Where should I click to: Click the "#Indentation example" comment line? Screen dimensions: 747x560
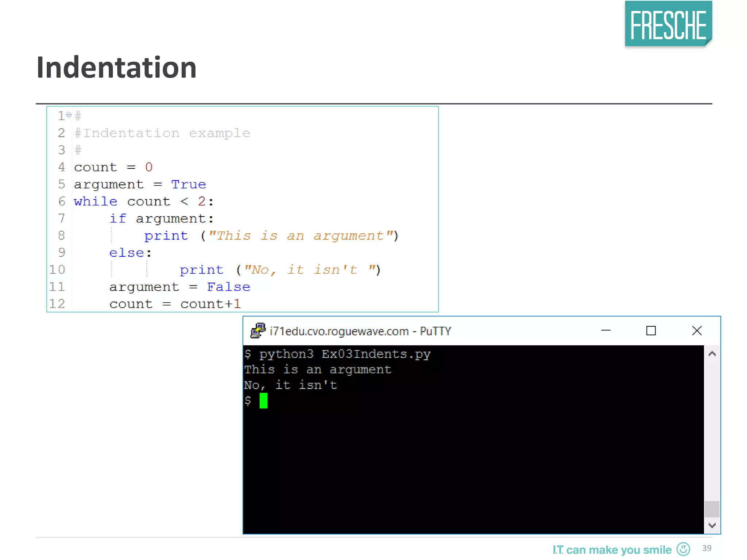click(162, 133)
